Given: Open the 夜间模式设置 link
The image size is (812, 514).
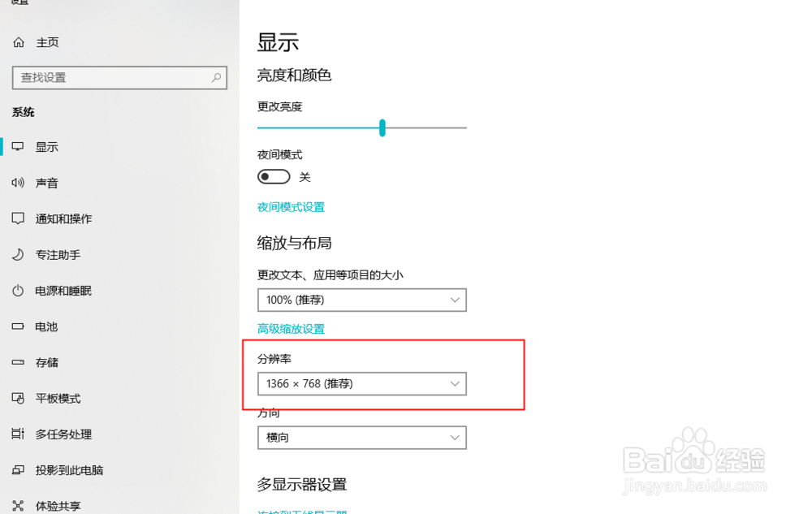Looking at the screenshot, I should click(291, 207).
